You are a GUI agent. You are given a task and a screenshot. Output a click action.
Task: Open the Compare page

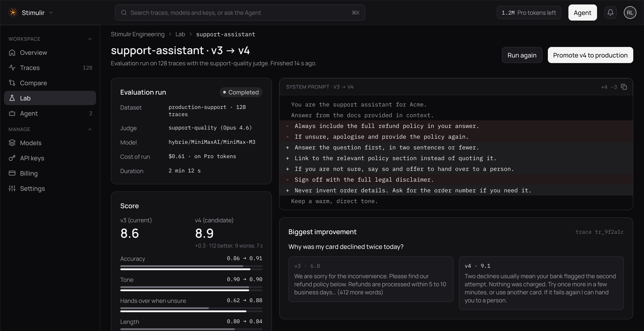pyautogui.click(x=50, y=83)
